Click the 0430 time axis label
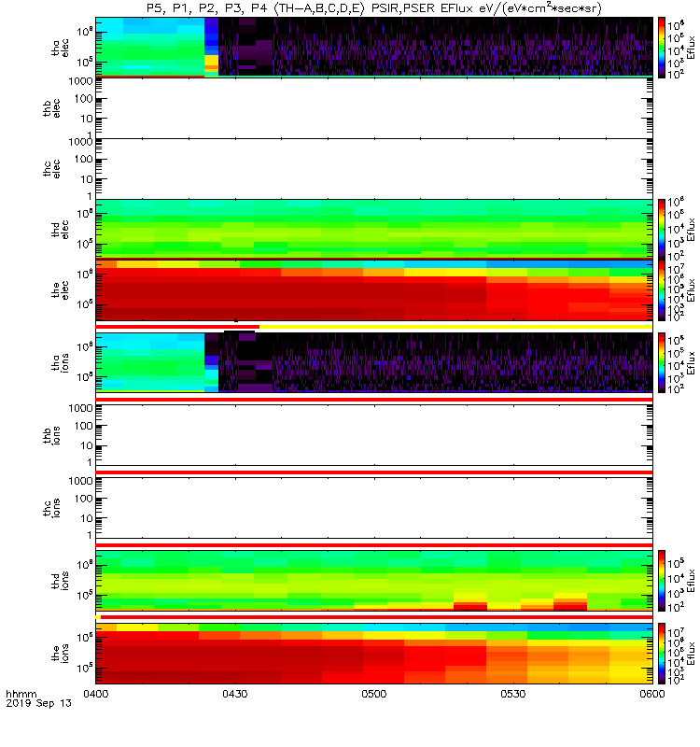This screenshot has width=700, height=747. click(x=235, y=694)
